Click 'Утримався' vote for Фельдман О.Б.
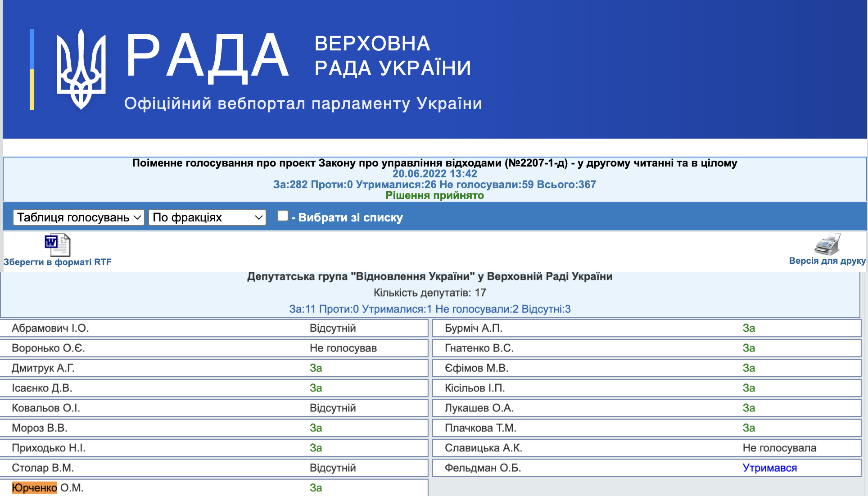Viewport: 868px width, 496px height. point(770,468)
